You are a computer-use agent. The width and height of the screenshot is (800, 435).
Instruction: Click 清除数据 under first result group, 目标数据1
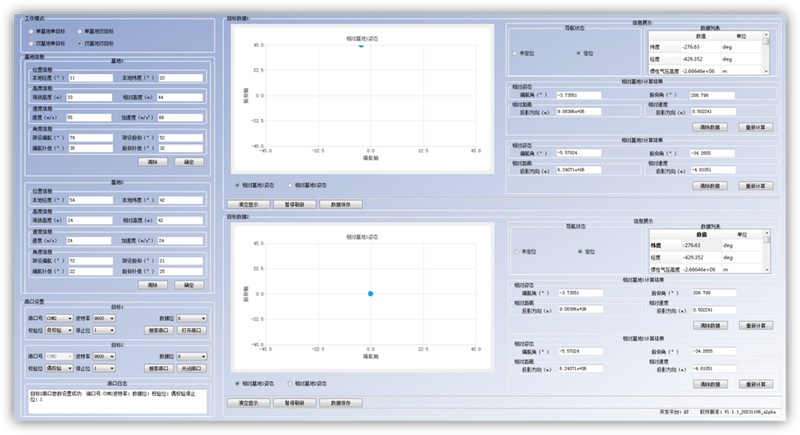(710, 127)
